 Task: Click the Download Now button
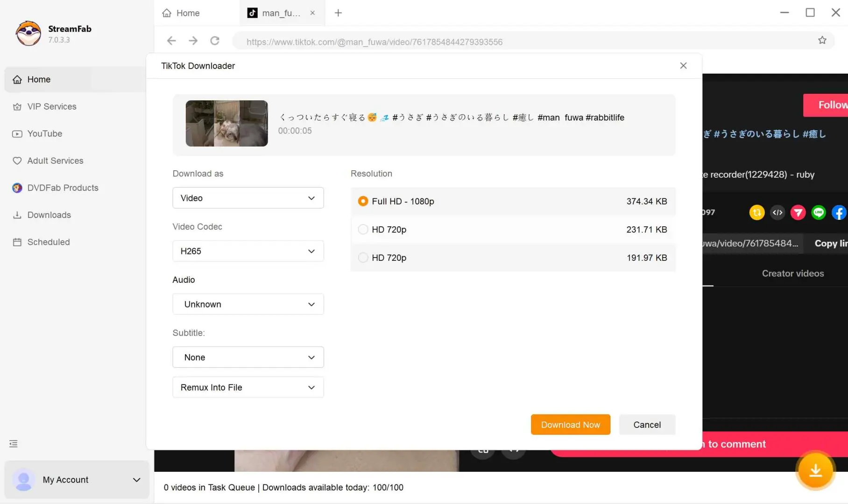click(570, 425)
